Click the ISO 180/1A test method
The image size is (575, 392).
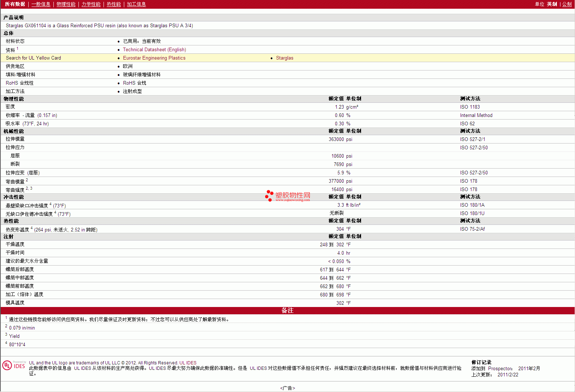(x=472, y=205)
